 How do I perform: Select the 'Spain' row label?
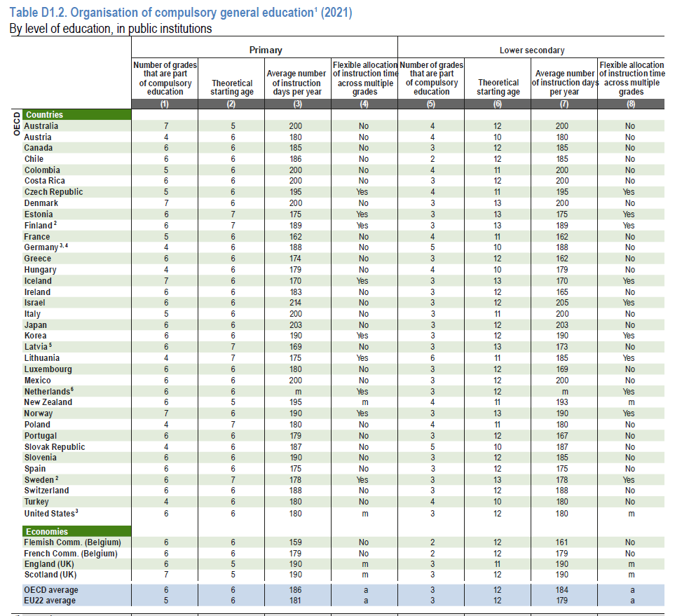click(x=35, y=469)
